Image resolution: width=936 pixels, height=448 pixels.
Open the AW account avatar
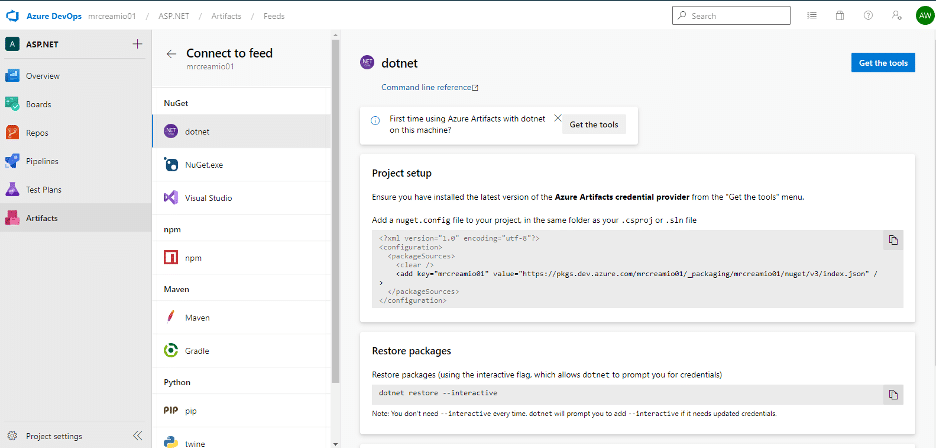[x=924, y=16]
